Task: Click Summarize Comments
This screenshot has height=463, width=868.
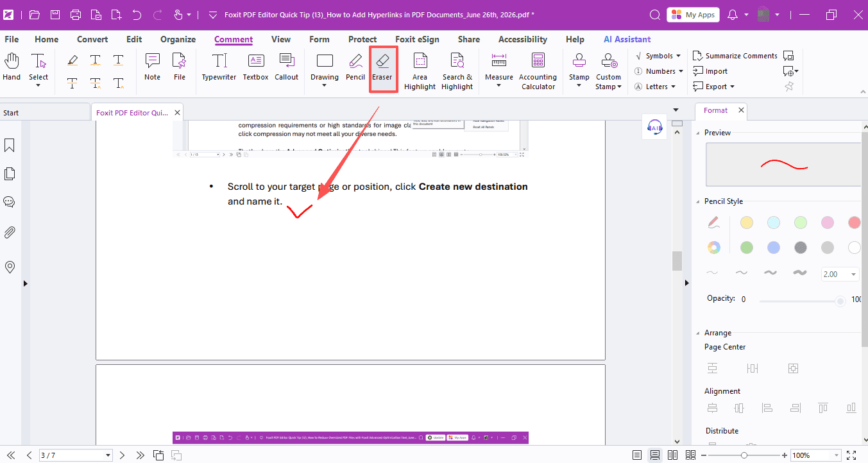Action: tap(735, 56)
